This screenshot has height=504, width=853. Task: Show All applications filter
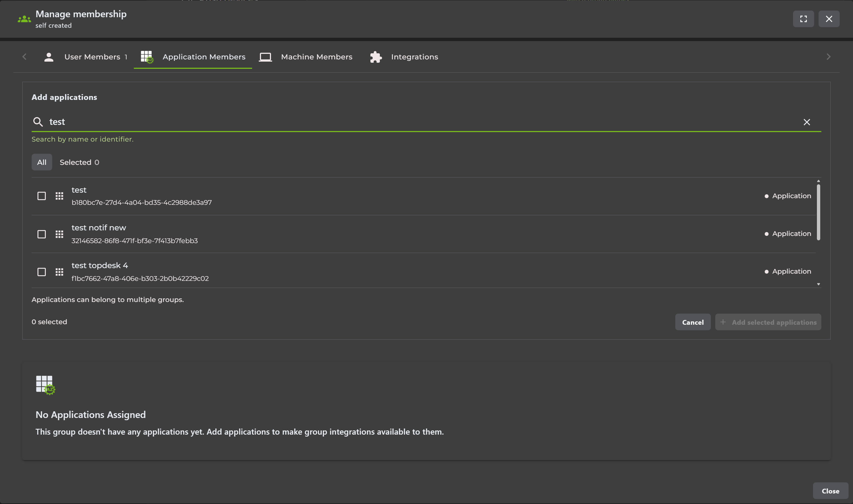click(42, 162)
